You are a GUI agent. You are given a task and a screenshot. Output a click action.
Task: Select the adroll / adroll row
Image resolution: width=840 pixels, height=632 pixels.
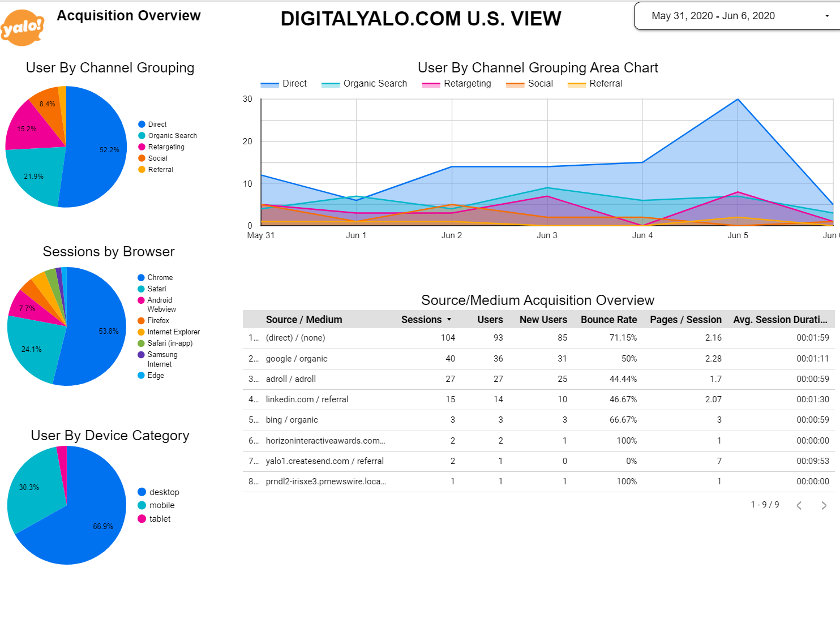[x=538, y=379]
